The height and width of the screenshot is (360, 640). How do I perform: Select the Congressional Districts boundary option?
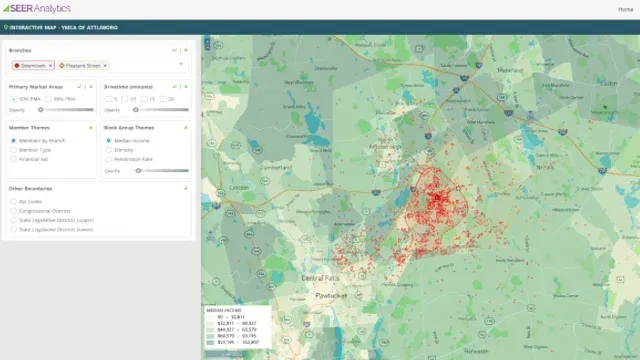13,211
